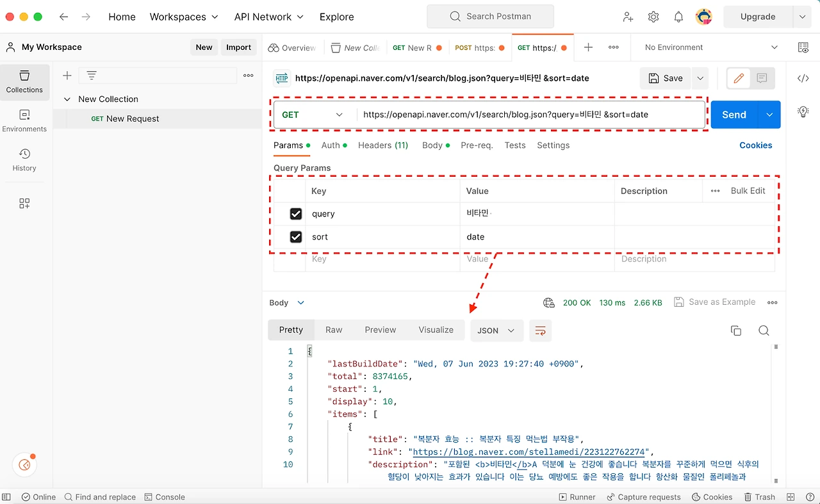
Task: Open the response Body dropdown
Action: click(x=287, y=303)
